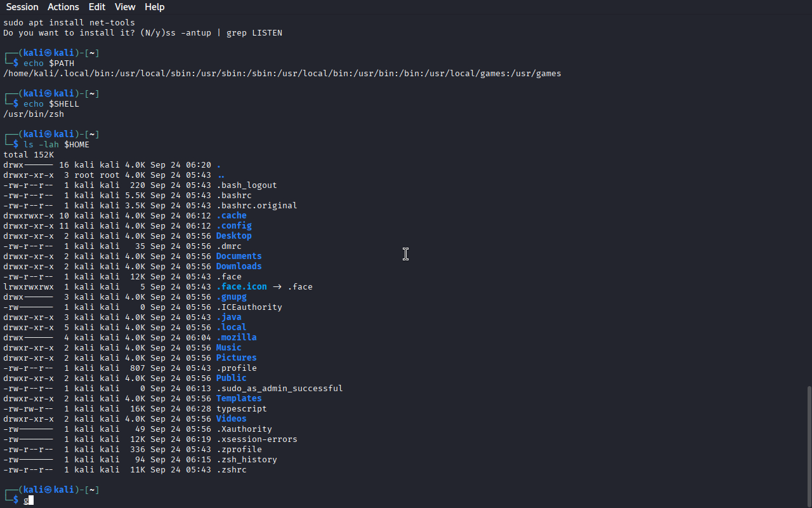Open the View menu
812x508 pixels.
[125, 7]
